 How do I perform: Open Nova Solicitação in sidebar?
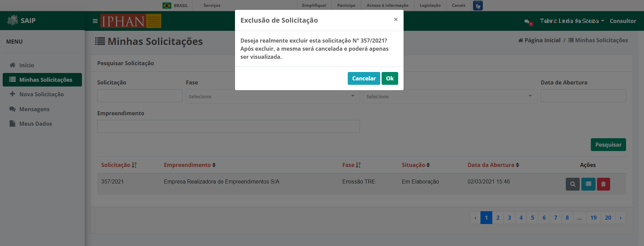pyautogui.click(x=42, y=94)
